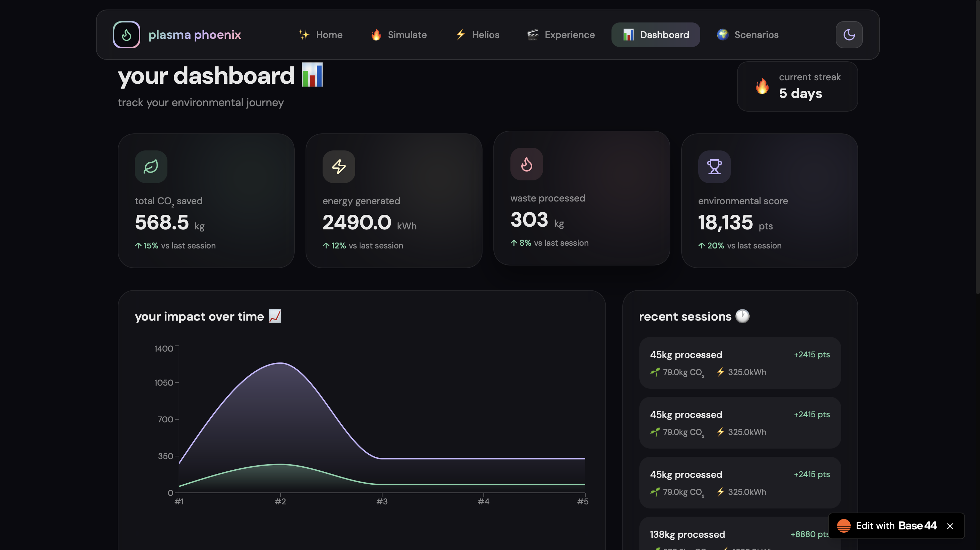
Task: Click the 15% vs last session indicator
Action: 175,245
